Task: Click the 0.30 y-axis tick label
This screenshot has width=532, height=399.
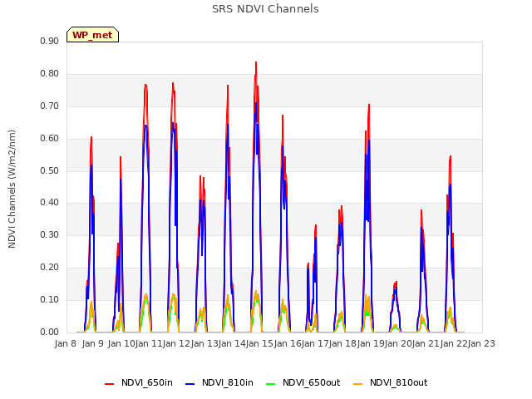Action: pos(50,234)
